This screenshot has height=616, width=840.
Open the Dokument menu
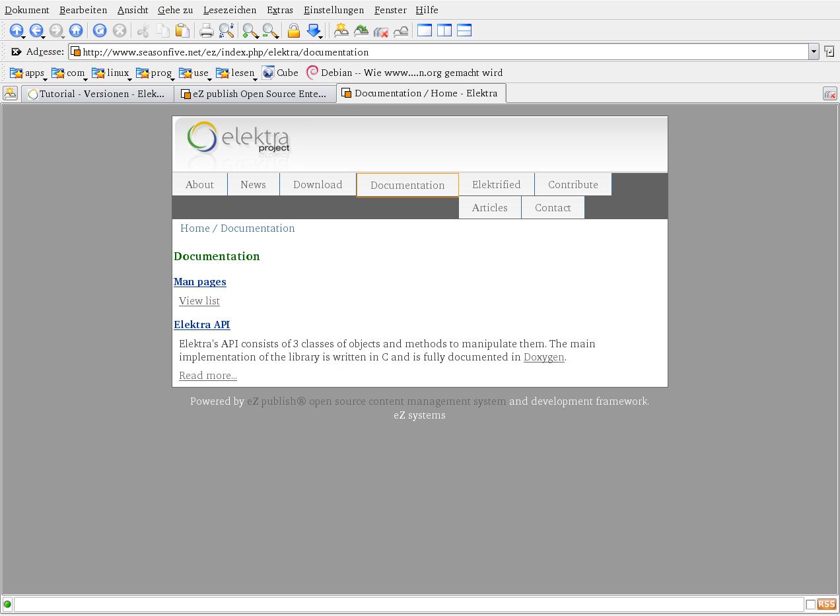(x=27, y=10)
